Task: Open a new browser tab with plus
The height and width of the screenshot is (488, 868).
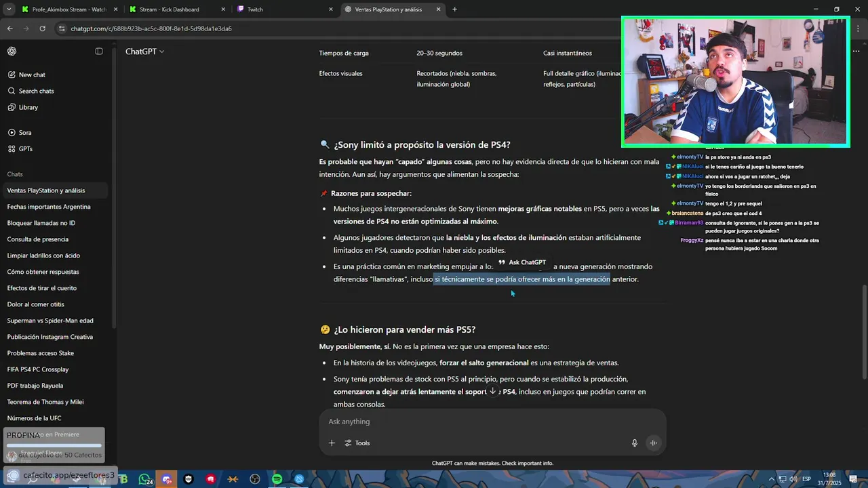Action: pos(454,9)
